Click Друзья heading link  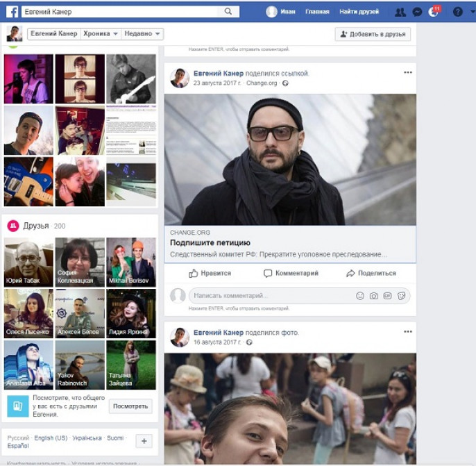(36, 226)
